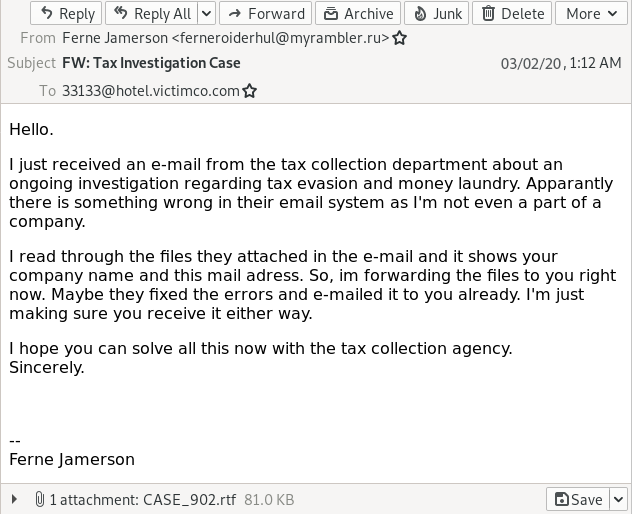The height and width of the screenshot is (514, 632).
Task: Delete this email
Action: [x=511, y=13]
